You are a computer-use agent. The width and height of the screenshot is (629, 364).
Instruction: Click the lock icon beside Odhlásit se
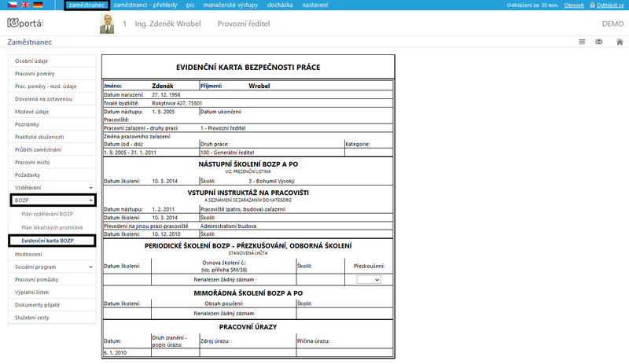click(592, 5)
